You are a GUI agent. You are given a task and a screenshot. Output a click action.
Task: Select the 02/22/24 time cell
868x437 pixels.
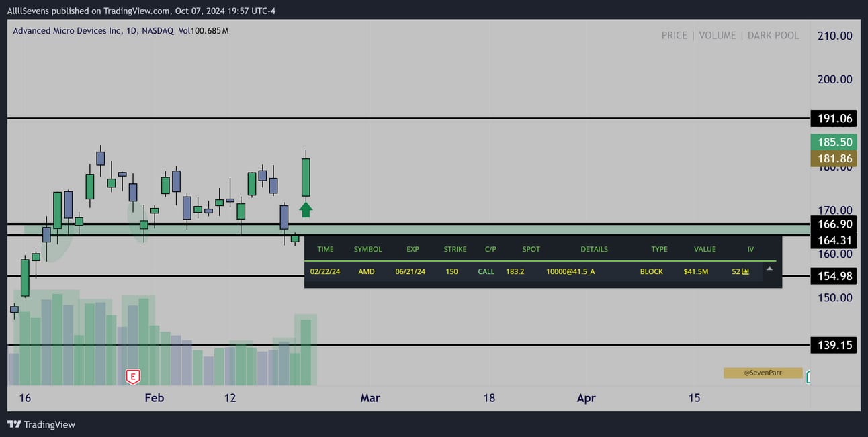(324, 271)
